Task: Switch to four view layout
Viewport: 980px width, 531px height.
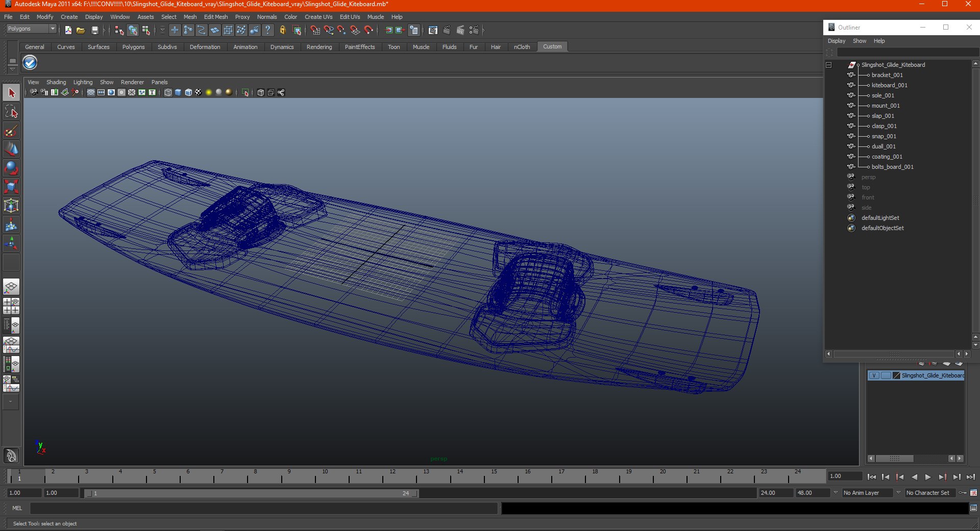Action: point(11,306)
